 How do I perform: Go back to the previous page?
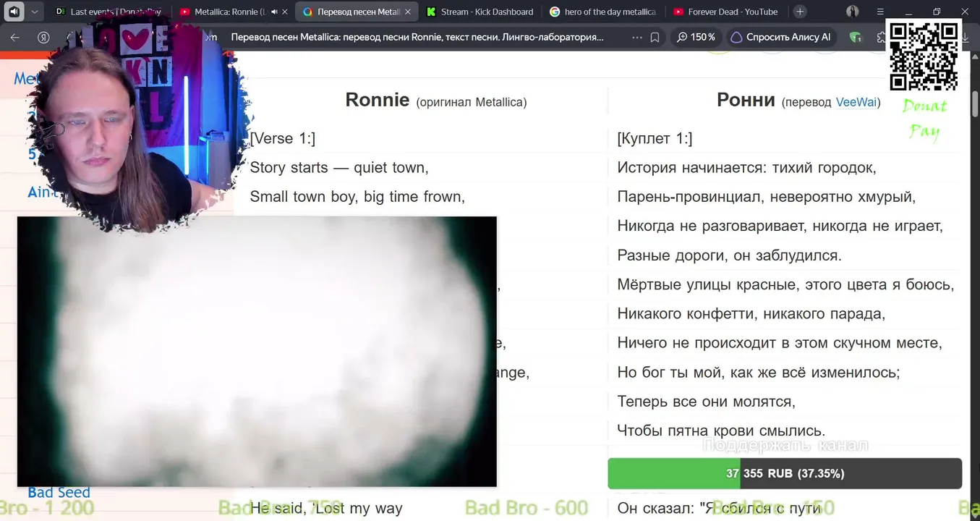click(x=15, y=37)
